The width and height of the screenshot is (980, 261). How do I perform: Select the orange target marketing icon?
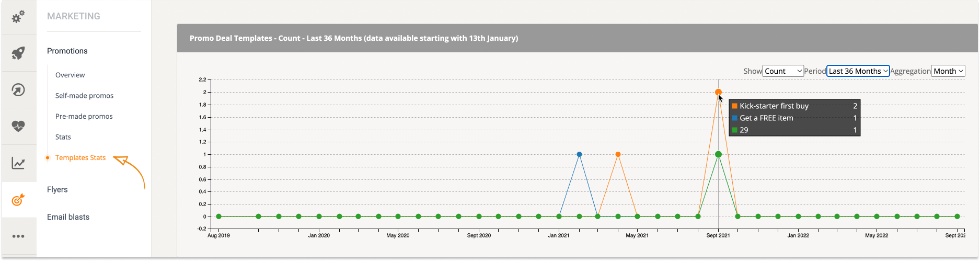tap(18, 200)
